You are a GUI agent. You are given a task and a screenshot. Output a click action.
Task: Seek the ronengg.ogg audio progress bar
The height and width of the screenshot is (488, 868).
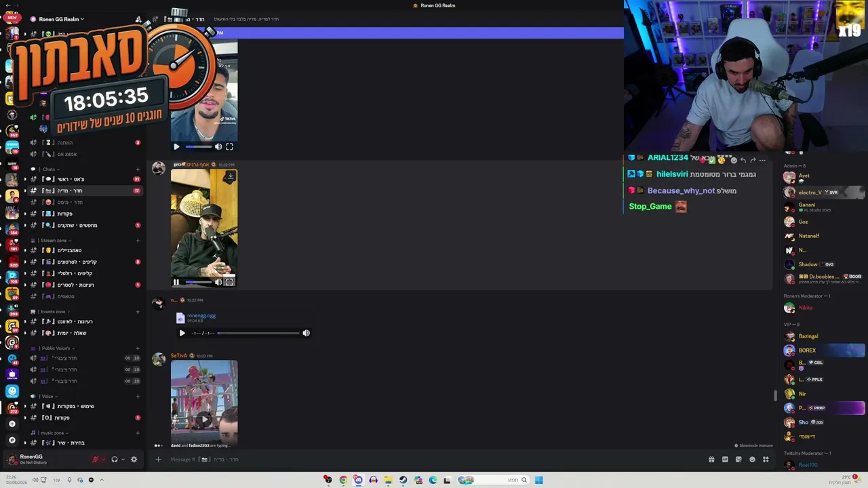[x=258, y=333]
